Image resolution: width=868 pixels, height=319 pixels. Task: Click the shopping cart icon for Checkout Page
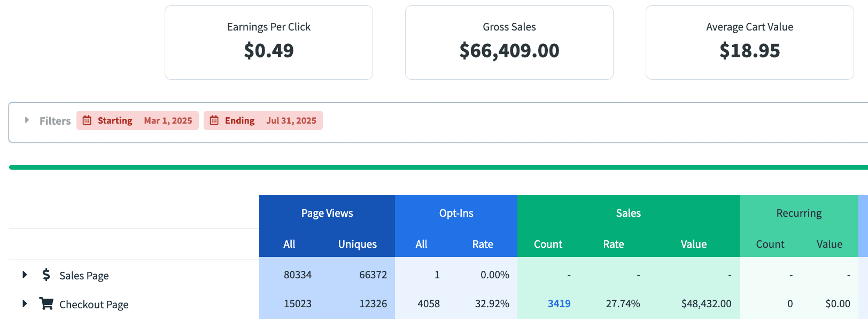tap(46, 304)
